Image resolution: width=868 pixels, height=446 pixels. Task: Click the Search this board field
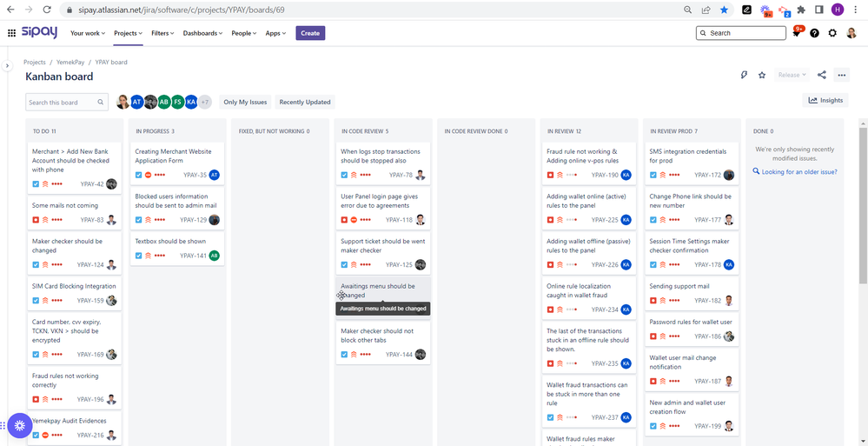tap(66, 102)
